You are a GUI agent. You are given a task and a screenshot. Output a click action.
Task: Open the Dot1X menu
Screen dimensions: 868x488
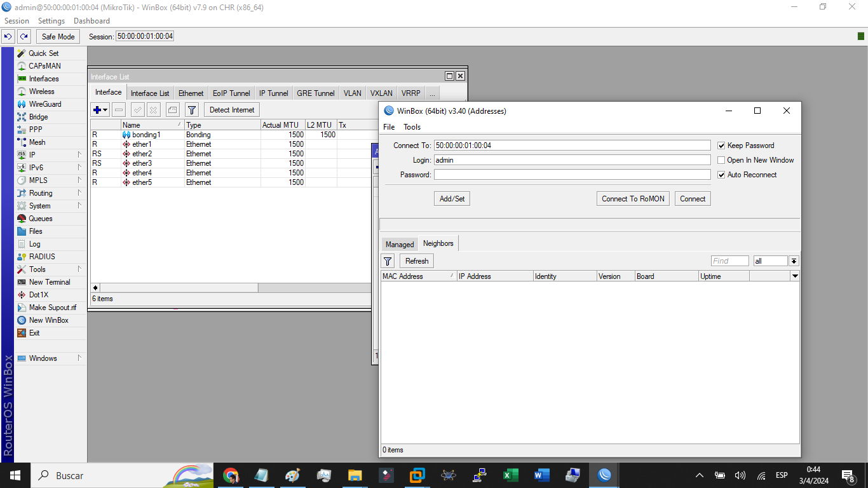pos(38,295)
